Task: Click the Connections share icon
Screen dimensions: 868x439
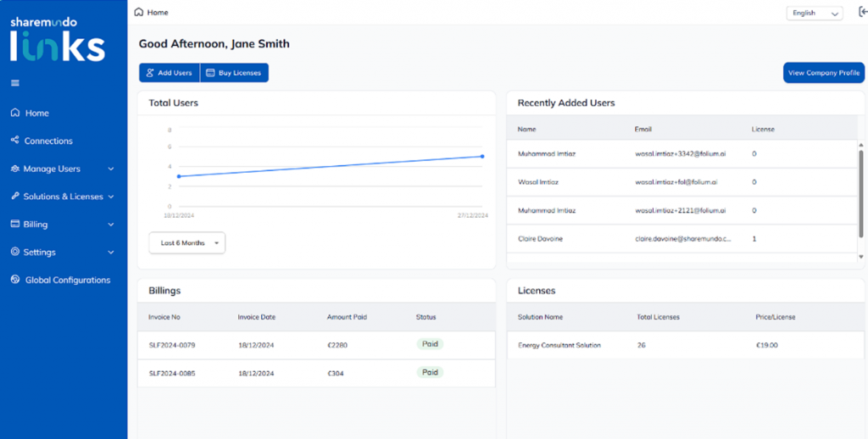Action: point(15,141)
